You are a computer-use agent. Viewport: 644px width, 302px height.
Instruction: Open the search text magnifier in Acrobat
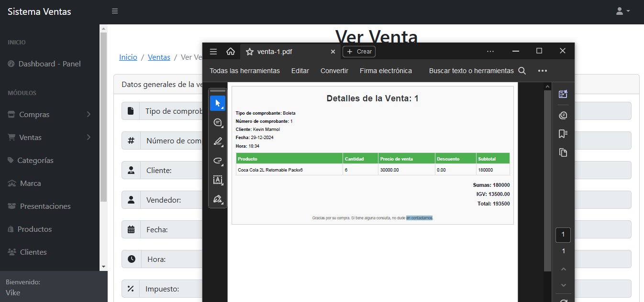pos(522,70)
